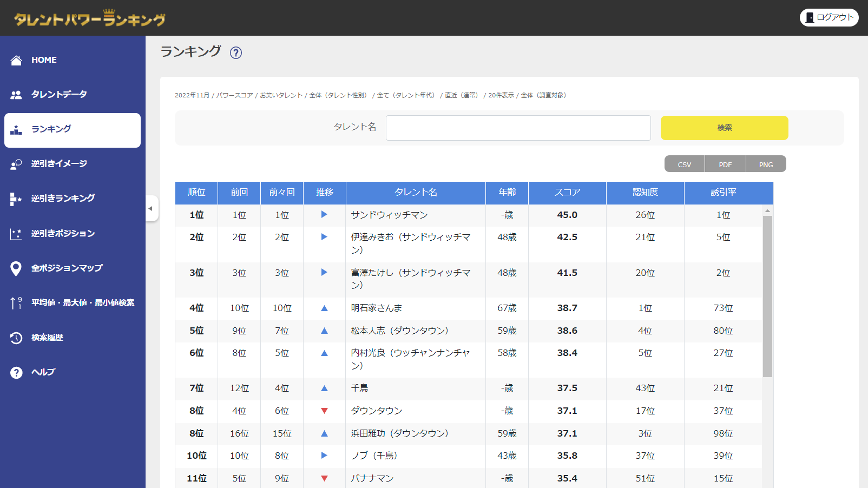Click the question mark icon beside ランキング title
The image size is (868, 488).
point(236,52)
